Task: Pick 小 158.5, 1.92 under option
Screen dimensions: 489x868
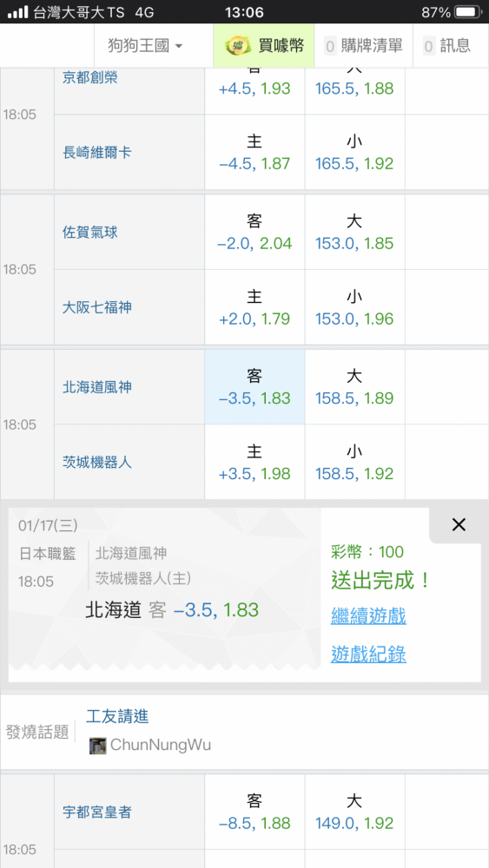Action: 354,463
